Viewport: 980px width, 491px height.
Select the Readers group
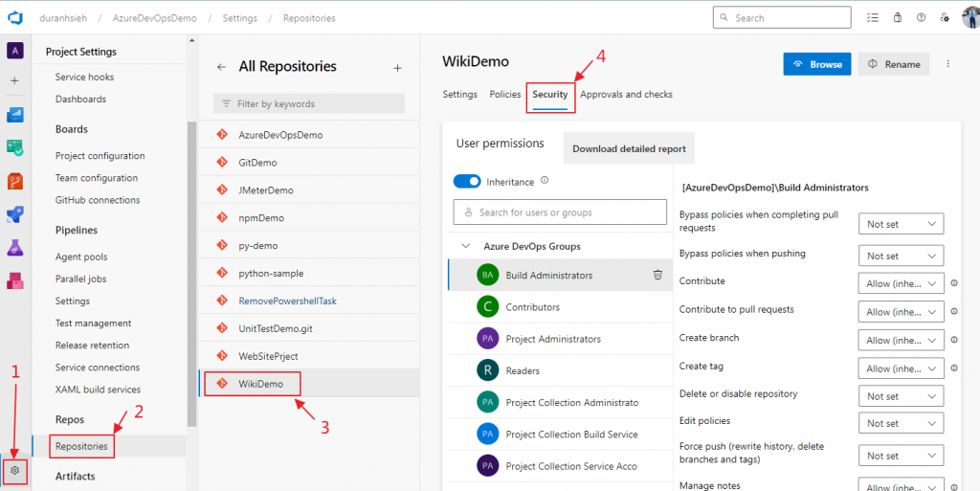pos(560,370)
